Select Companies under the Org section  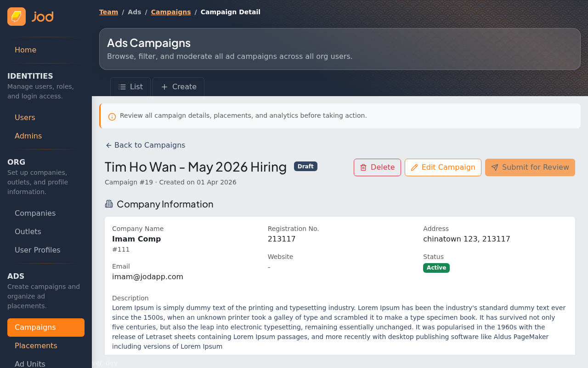[35, 213]
